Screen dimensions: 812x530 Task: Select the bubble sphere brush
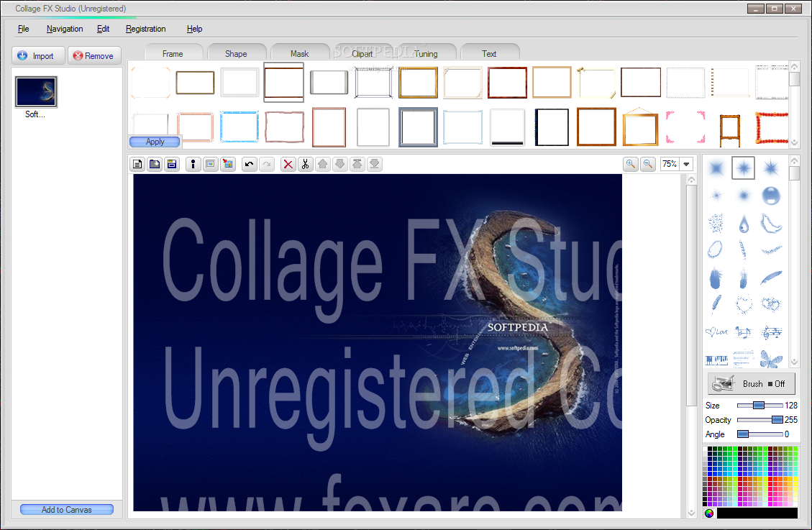[x=771, y=195]
